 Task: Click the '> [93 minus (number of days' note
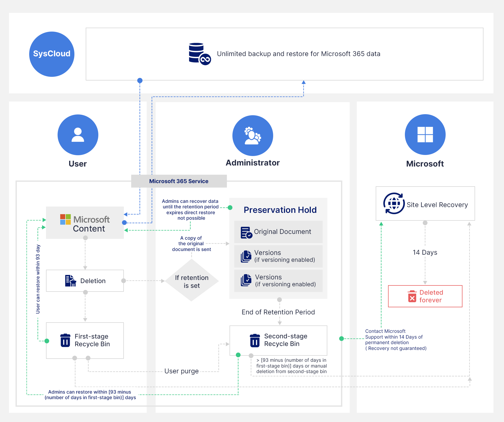292,366
